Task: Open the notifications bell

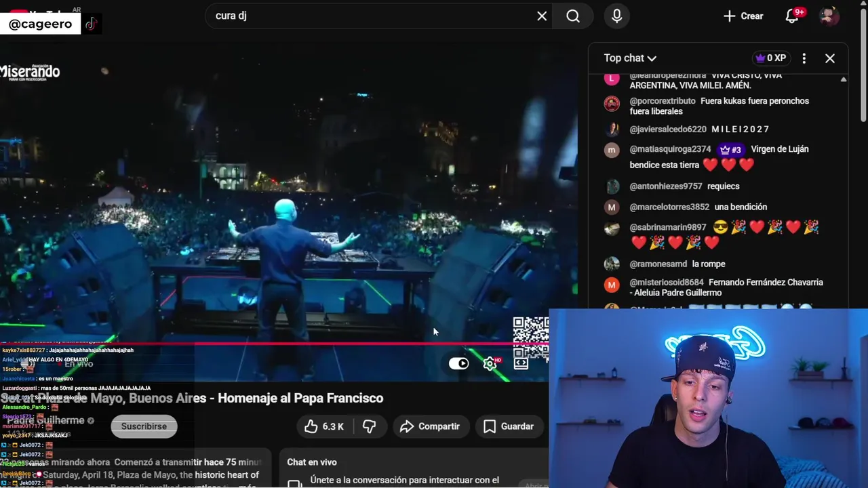Action: (792, 16)
